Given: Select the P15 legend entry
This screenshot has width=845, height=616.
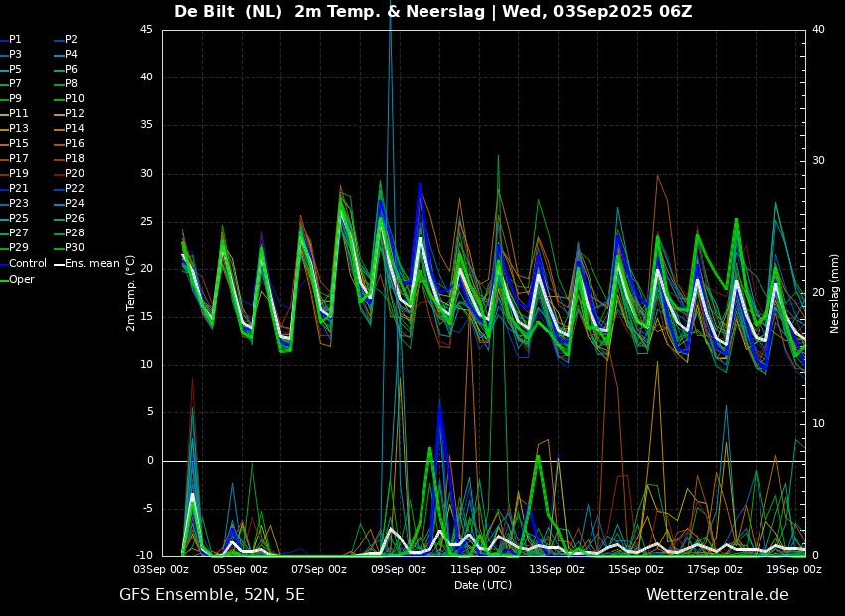Looking at the screenshot, I should click(x=19, y=144).
